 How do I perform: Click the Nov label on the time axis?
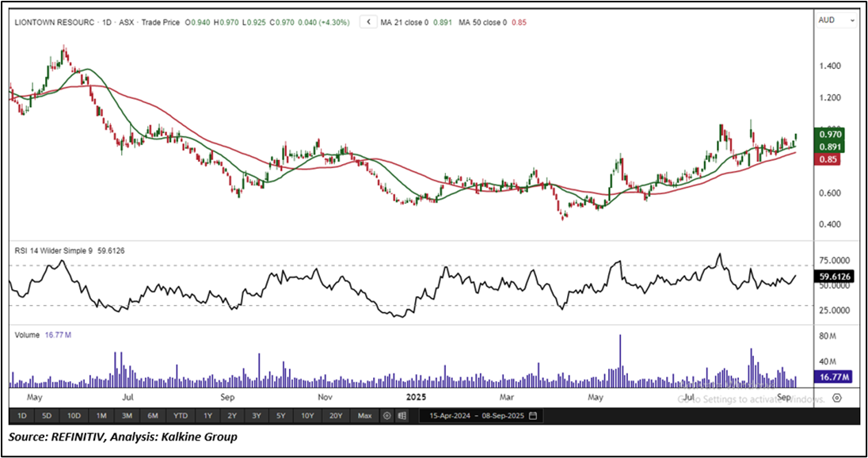click(325, 397)
